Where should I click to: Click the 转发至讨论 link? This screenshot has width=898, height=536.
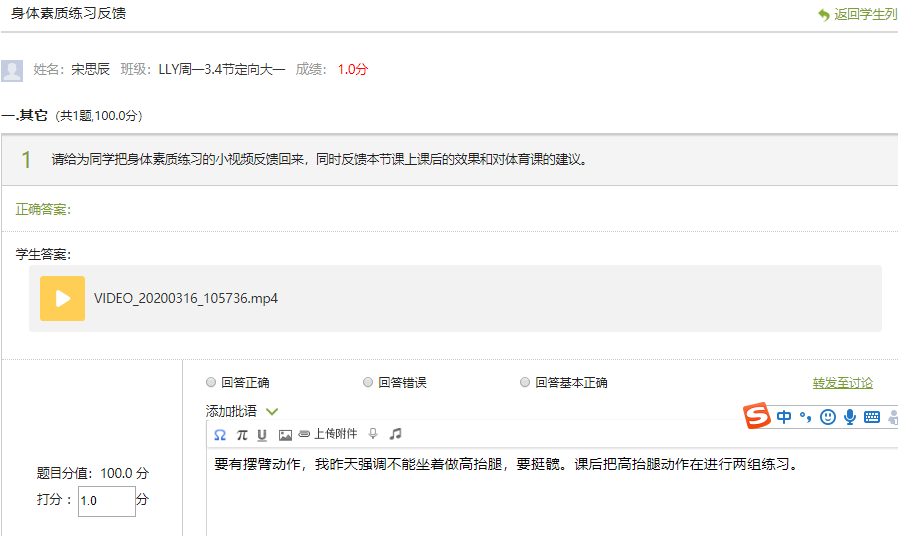(x=842, y=383)
